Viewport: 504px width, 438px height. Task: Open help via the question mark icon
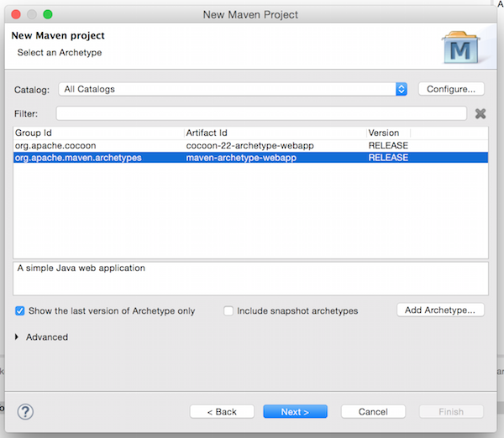click(x=25, y=412)
